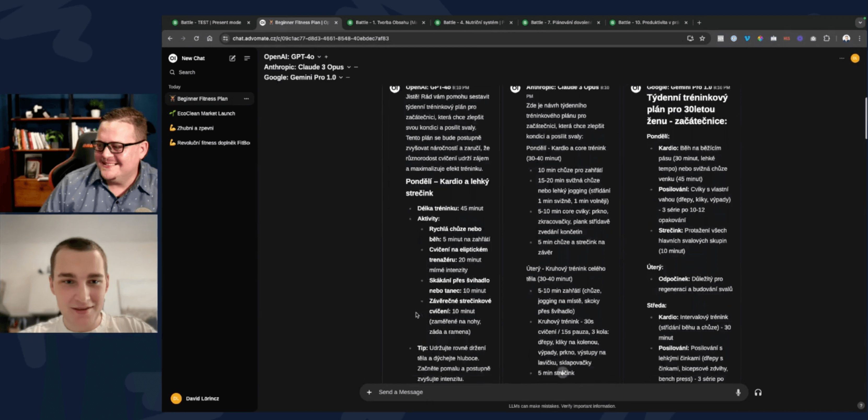Viewport: 868px width, 420px height.
Task: Select the Beginner Fitness Plan browser tab
Action: click(x=299, y=22)
